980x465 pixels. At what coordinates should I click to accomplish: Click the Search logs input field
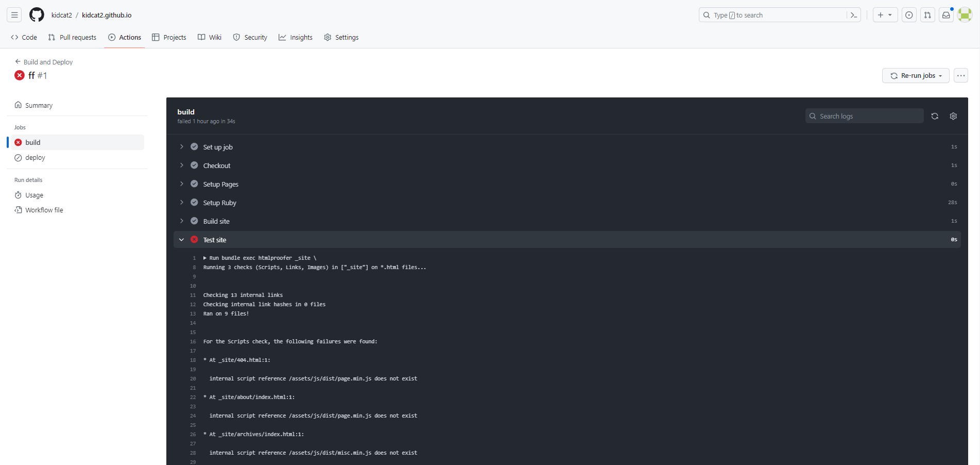point(864,116)
